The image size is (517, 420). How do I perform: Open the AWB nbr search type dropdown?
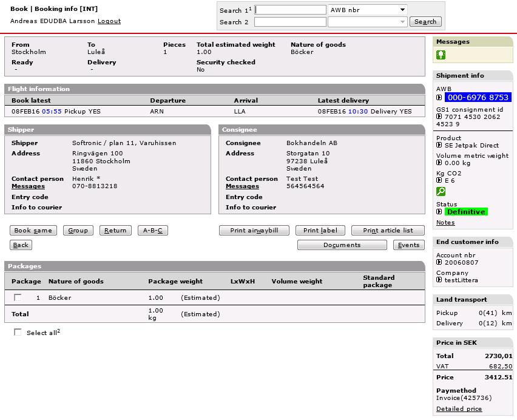tap(368, 10)
